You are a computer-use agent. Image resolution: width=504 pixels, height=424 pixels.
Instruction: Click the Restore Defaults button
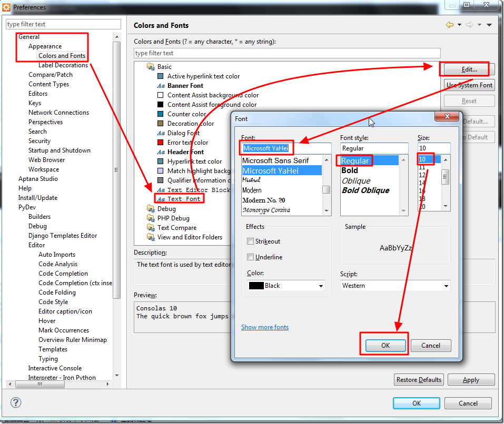pos(419,380)
